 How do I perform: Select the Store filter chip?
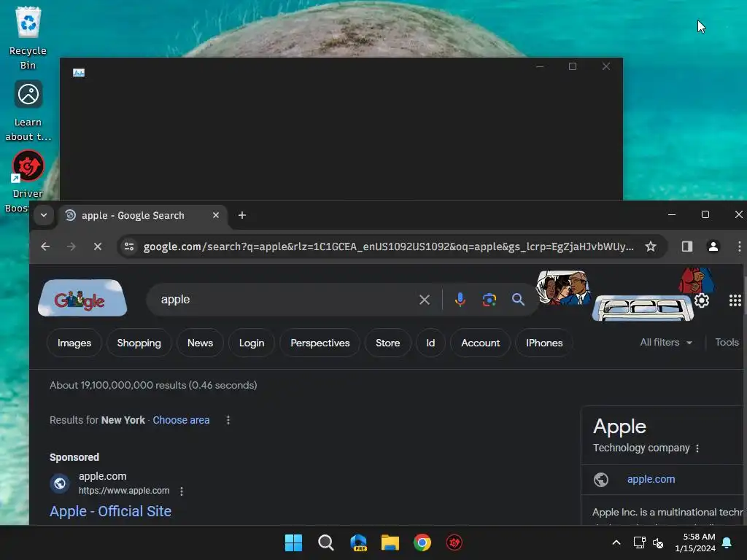[x=388, y=343]
